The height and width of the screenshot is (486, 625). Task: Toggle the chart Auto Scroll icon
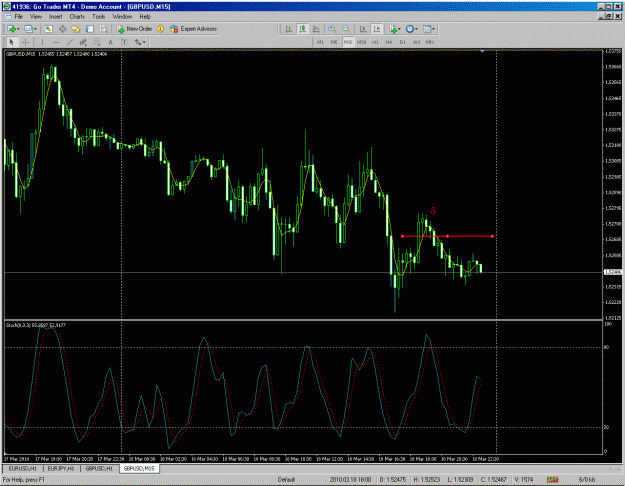pos(363,29)
